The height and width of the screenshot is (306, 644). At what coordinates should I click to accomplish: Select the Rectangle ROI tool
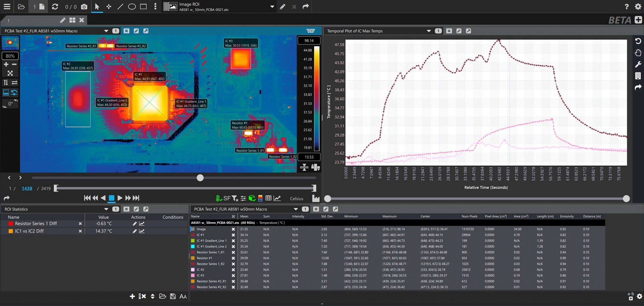[x=143, y=6]
